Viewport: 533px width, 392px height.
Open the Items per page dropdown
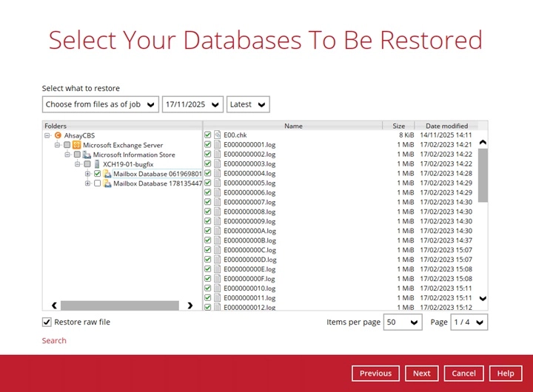403,322
